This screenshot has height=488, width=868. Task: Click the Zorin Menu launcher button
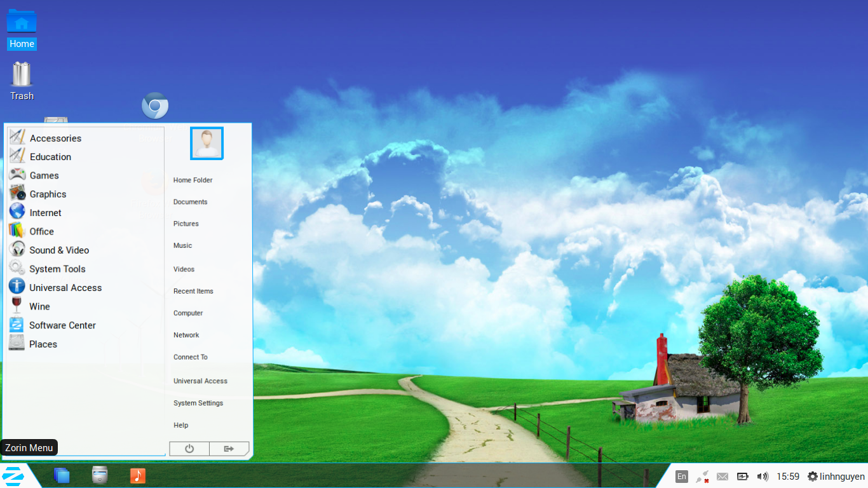pyautogui.click(x=13, y=475)
